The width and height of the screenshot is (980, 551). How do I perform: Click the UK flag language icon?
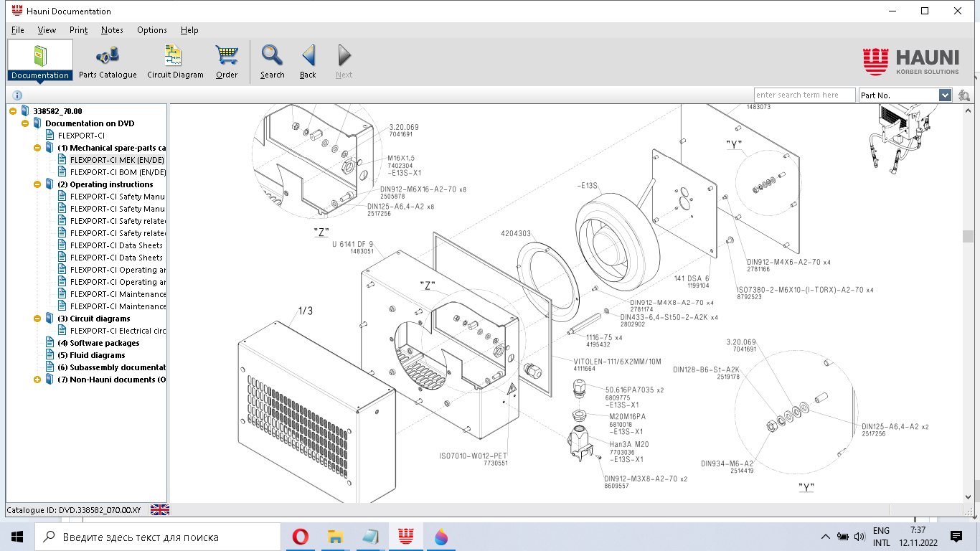tap(159, 509)
